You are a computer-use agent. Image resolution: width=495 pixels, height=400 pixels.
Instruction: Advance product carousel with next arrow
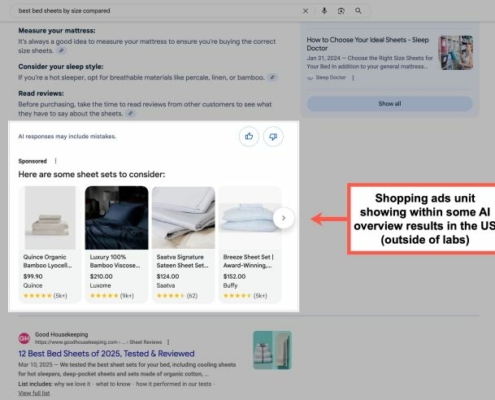[283, 218]
